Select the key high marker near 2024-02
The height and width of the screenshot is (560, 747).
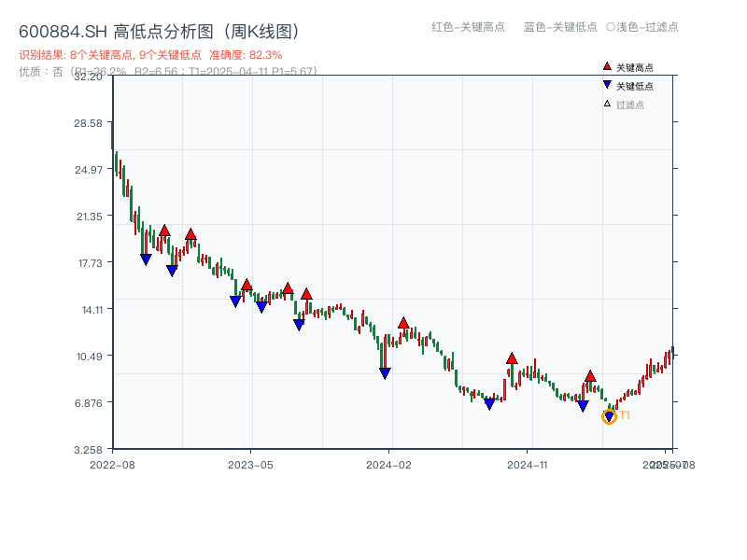click(403, 323)
